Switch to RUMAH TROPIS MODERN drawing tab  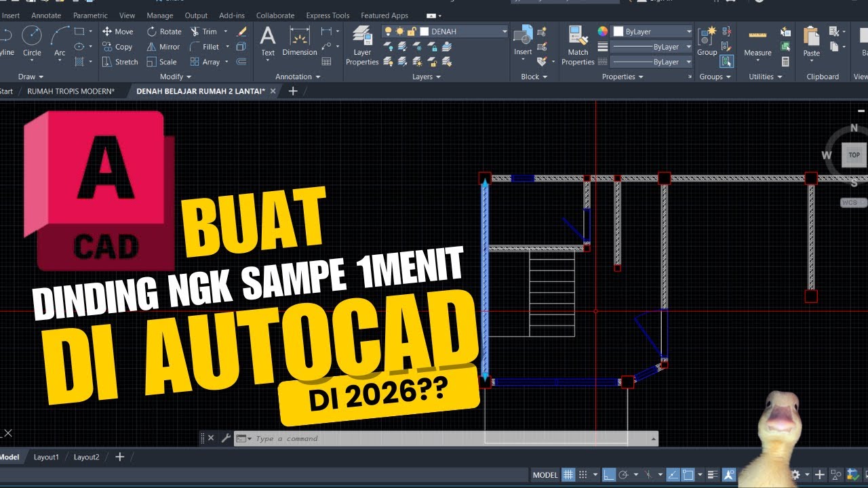(71, 91)
